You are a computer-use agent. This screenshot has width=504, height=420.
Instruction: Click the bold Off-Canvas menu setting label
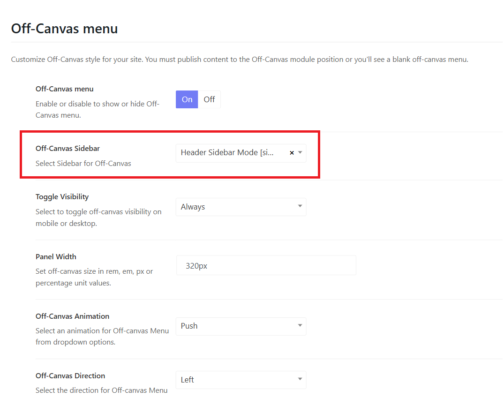tap(64, 89)
